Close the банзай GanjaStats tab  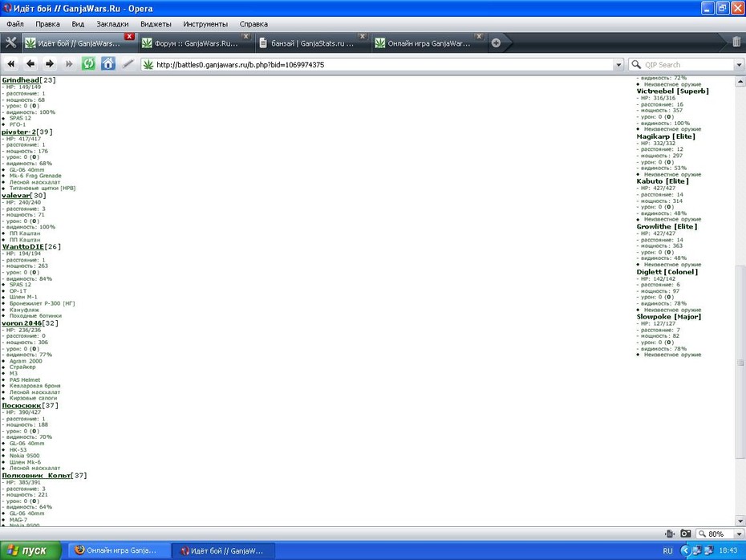tap(363, 36)
